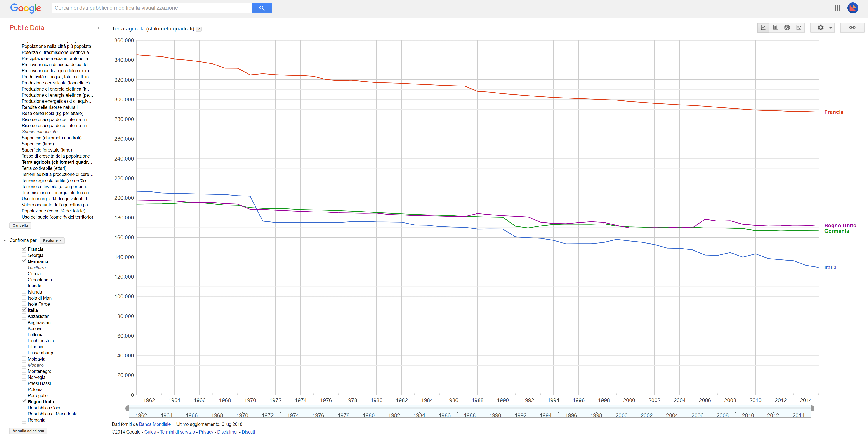Viewport: 868px width, 436px height.
Task: Uncheck the Francia checkbox
Action: pos(24,249)
